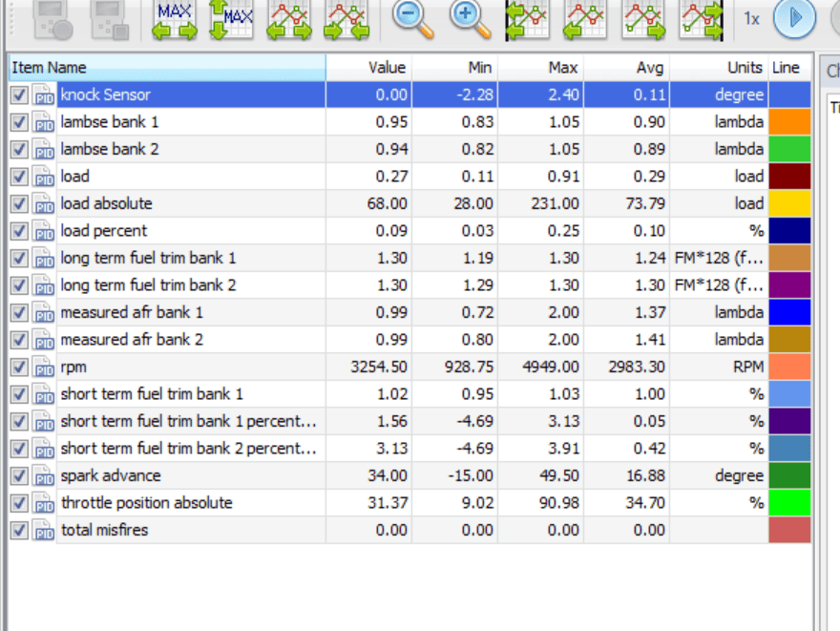The image size is (840, 631).
Task: Select the throttle position absolute row
Action: tap(409, 503)
